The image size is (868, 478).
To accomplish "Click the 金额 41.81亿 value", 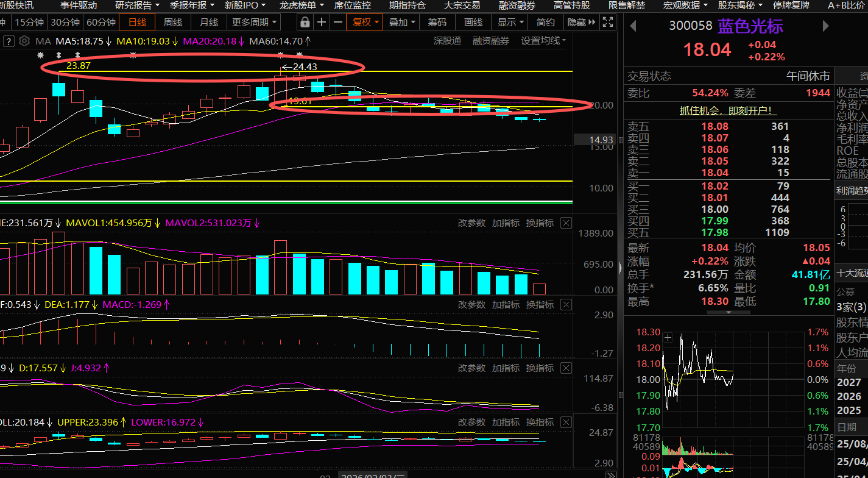I will pos(811,274).
